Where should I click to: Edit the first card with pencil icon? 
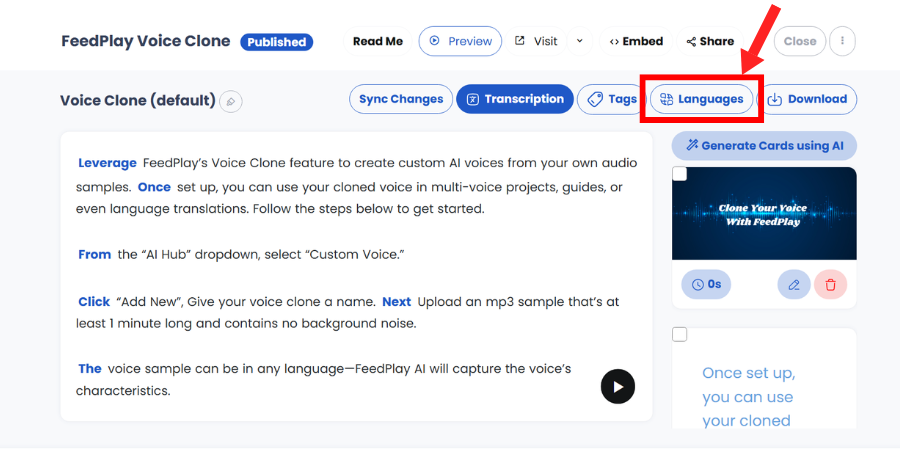[x=794, y=285]
